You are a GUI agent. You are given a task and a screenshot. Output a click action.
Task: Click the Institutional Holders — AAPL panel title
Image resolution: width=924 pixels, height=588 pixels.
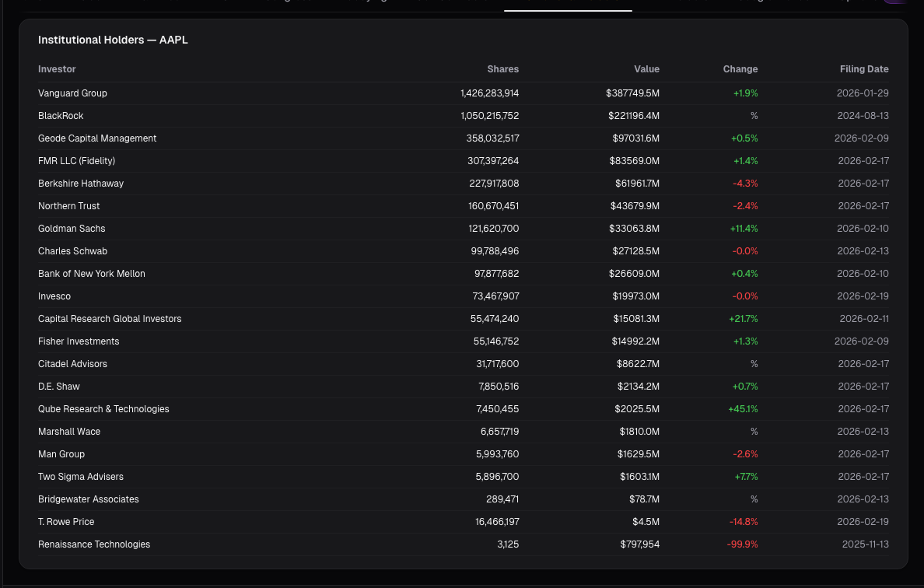113,40
